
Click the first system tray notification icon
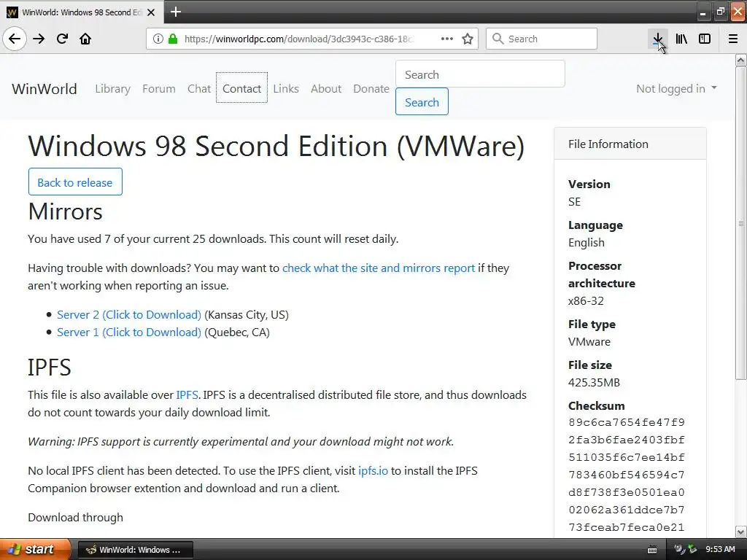tap(678, 550)
